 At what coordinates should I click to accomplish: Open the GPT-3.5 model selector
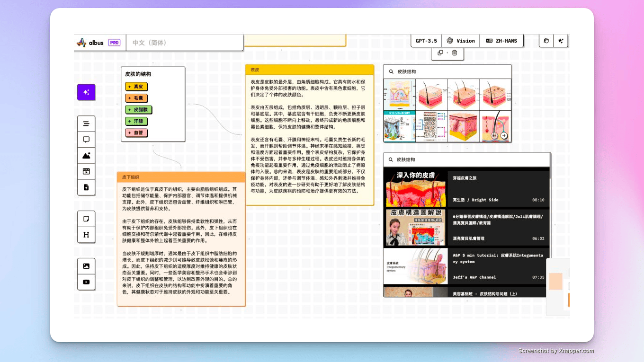tap(426, 41)
